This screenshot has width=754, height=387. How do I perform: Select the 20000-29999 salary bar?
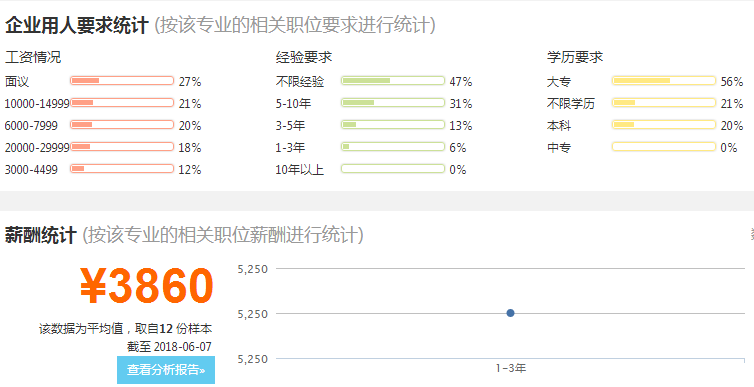[x=122, y=147]
